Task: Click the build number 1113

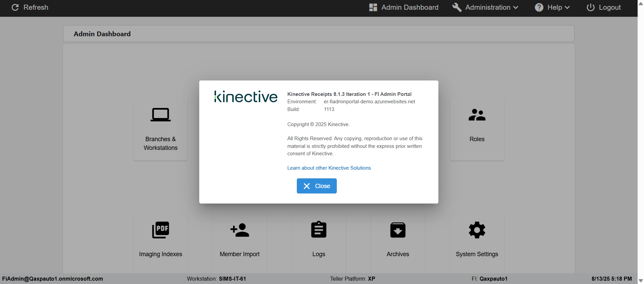Action: (329, 109)
